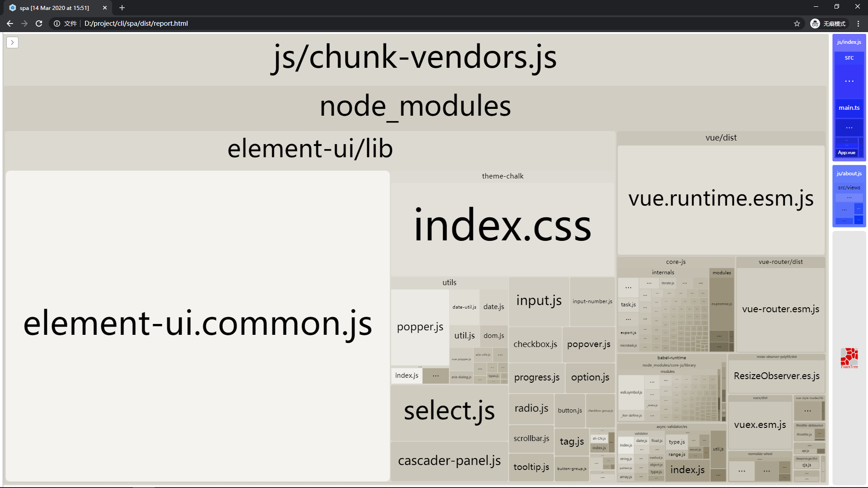Click the browser forward arrow
The height and width of the screenshot is (488, 868).
pyautogui.click(x=24, y=23)
